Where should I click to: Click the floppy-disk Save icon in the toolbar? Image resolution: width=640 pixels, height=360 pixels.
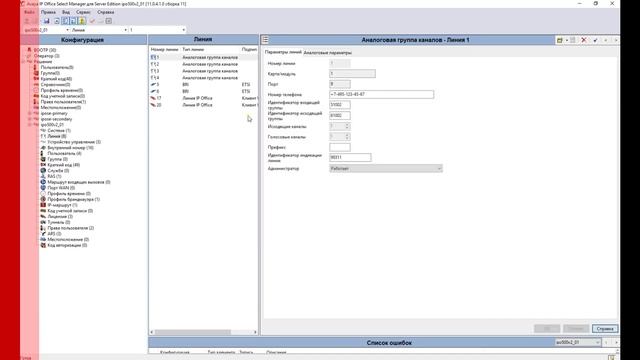pyautogui.click(x=47, y=21)
